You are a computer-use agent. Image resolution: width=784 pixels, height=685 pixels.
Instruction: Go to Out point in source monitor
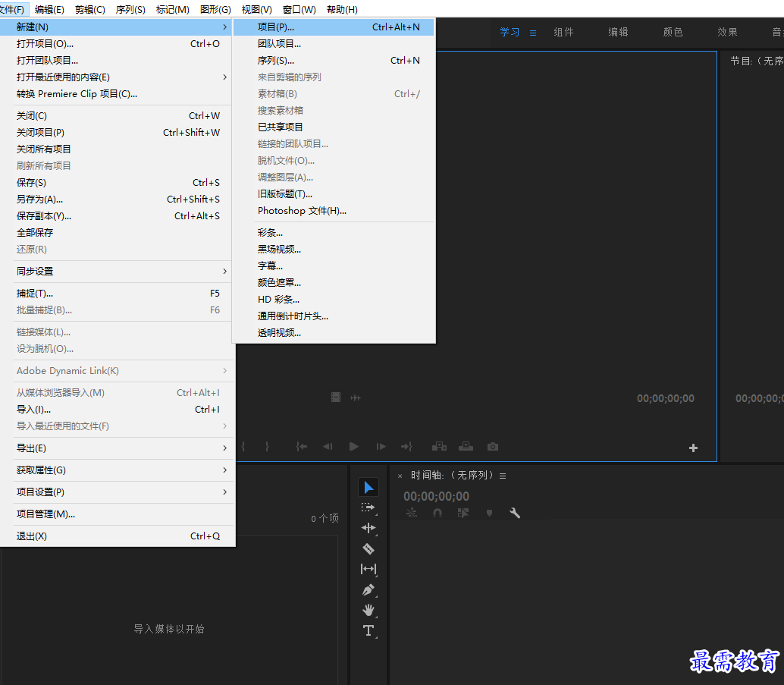pyautogui.click(x=406, y=446)
